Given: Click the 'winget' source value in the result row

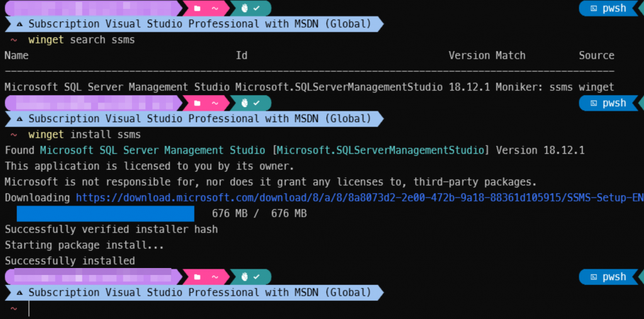Looking at the screenshot, I should click(596, 87).
